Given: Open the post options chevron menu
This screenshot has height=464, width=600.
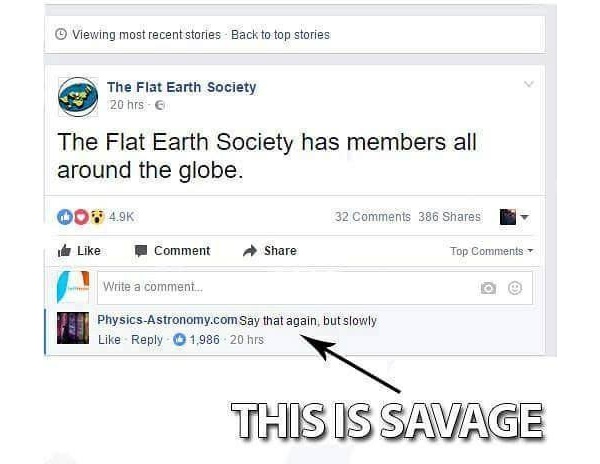Looking at the screenshot, I should coord(528,84).
